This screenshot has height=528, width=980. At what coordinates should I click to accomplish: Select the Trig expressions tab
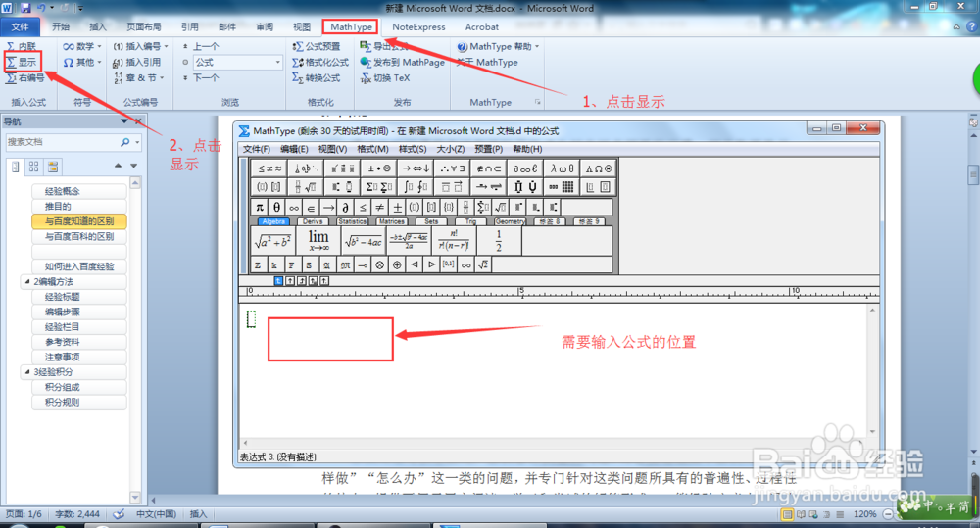pyautogui.click(x=470, y=221)
